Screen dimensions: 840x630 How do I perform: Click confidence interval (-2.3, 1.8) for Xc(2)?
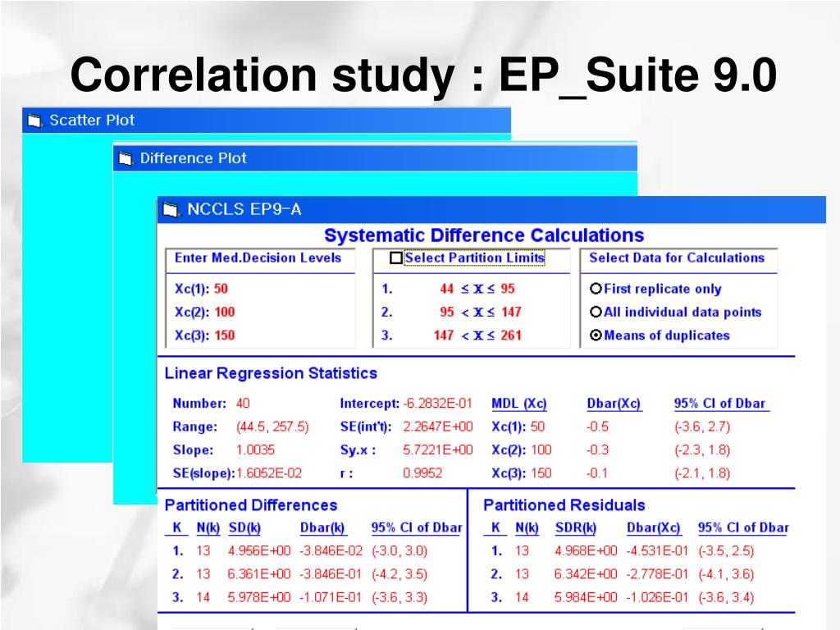[x=702, y=450]
